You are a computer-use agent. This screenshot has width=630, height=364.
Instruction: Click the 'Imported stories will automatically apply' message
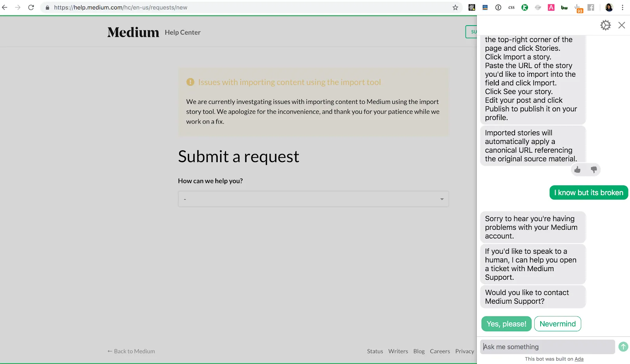[533, 146]
